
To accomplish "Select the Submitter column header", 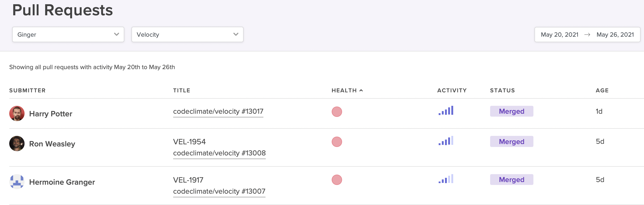I will click(27, 90).
